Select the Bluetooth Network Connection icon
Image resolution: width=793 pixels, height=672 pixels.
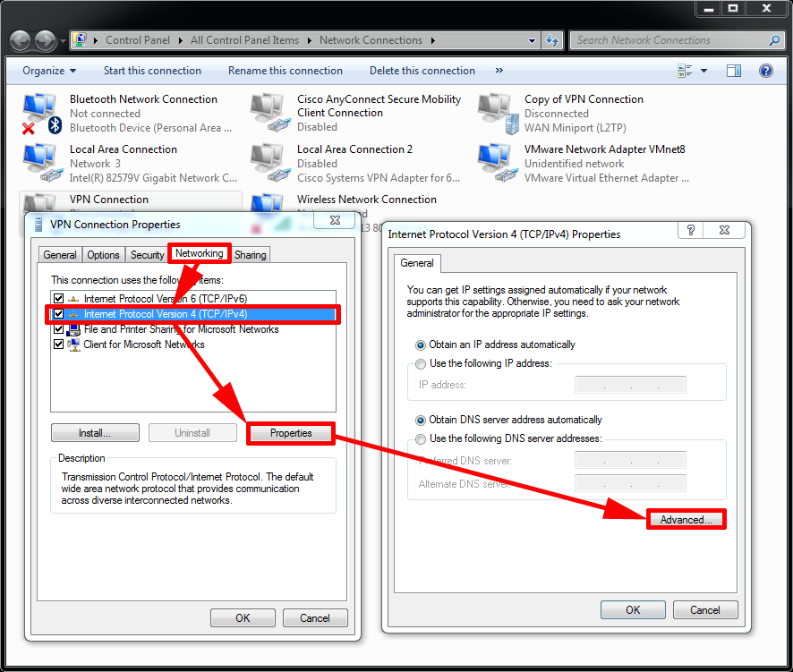(41, 114)
